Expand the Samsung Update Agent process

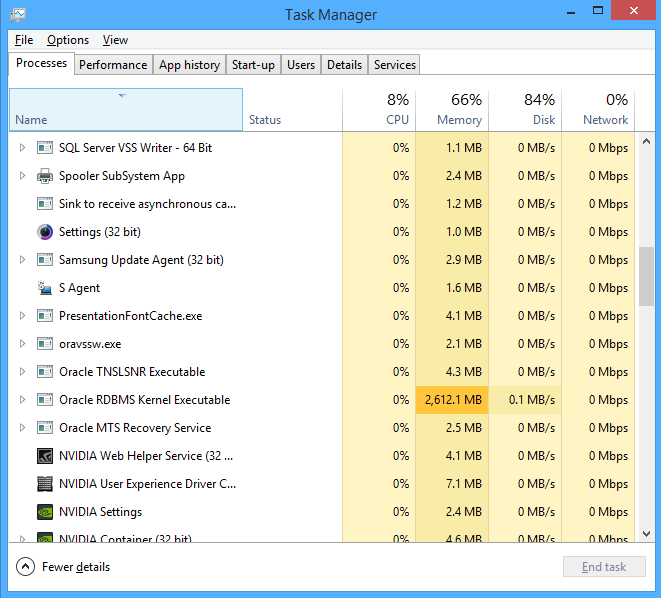tap(23, 260)
